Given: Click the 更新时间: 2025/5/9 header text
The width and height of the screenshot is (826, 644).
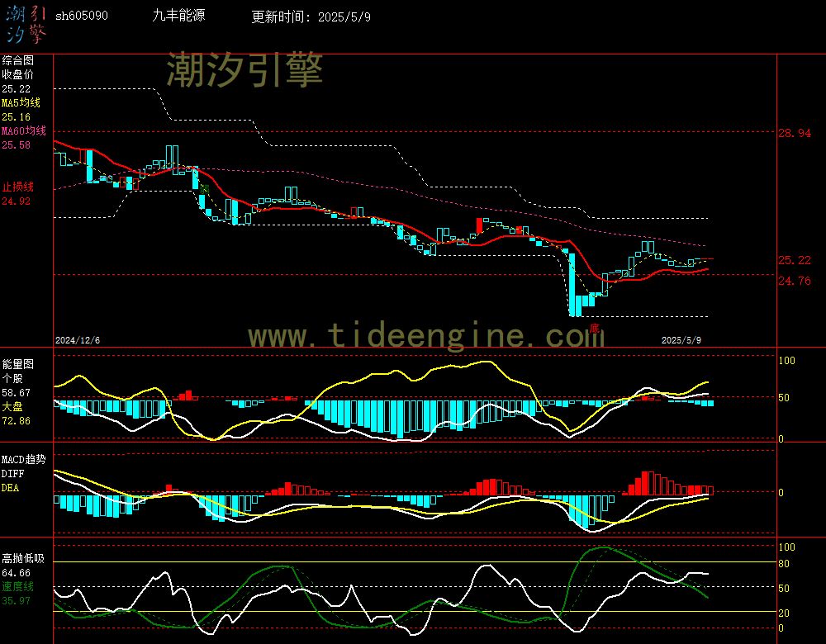Looking at the screenshot, I should [311, 17].
